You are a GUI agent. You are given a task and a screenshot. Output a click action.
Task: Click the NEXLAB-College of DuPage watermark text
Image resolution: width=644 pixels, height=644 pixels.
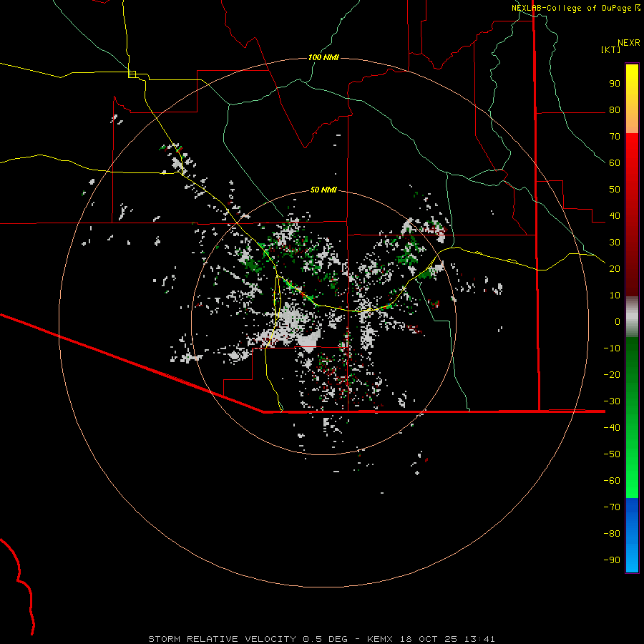coord(575,8)
